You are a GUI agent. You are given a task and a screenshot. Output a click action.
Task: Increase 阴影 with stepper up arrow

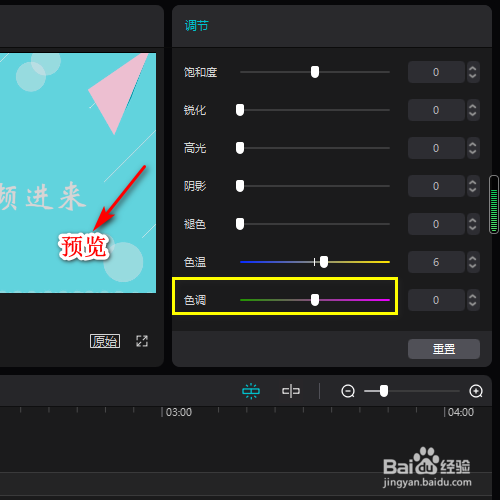(473, 182)
